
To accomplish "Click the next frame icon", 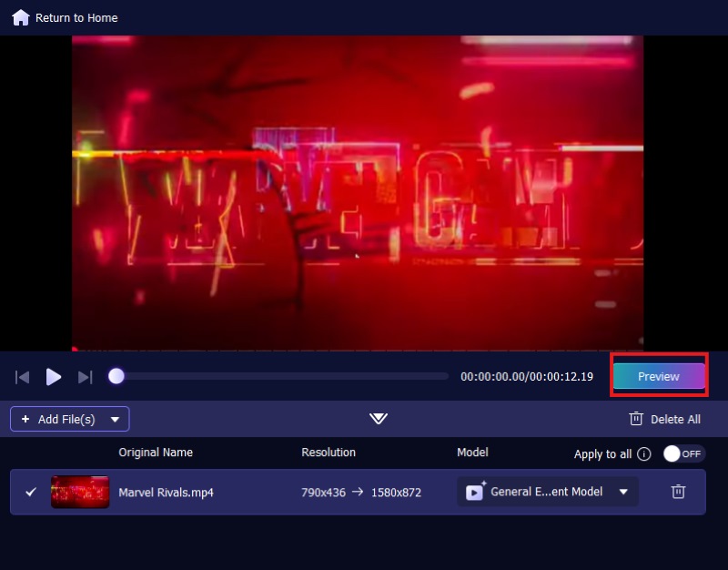I will coord(85,376).
